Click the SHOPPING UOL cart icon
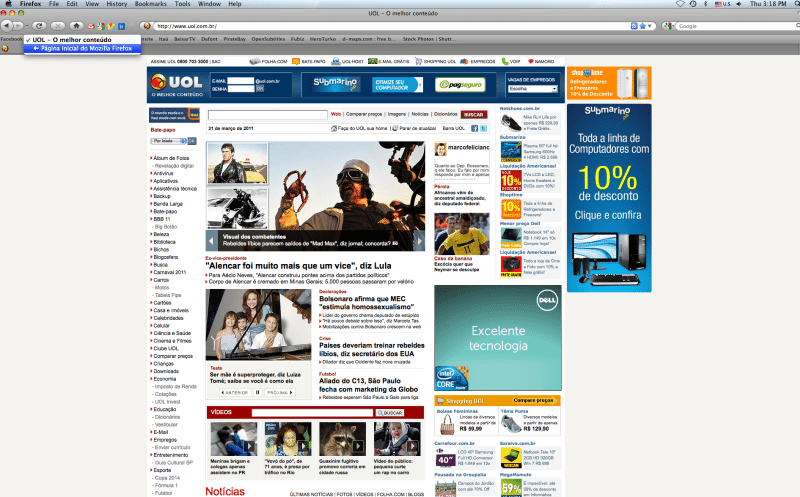The image size is (800, 497). (418, 61)
